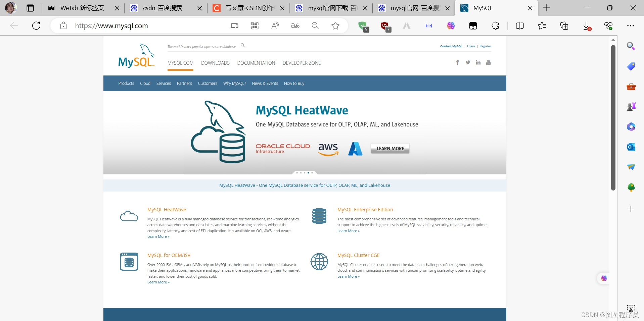Click the Register link
The width and height of the screenshot is (644, 321).
tap(485, 46)
